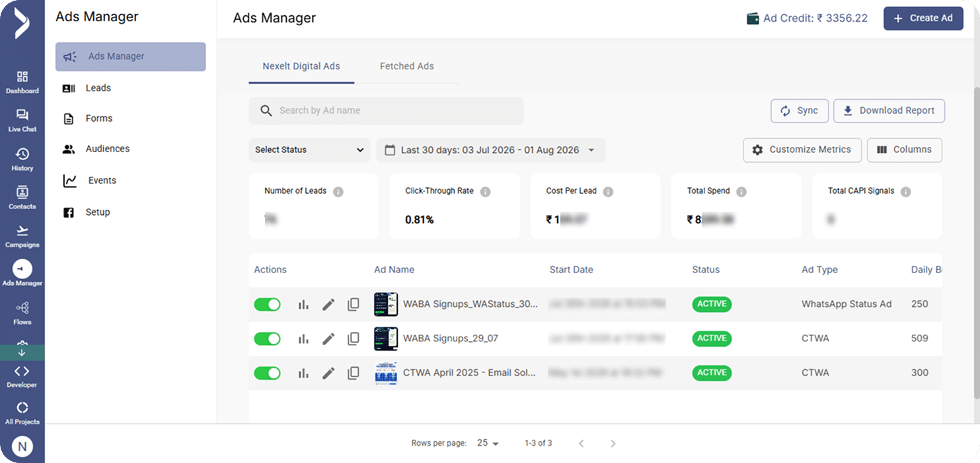
Task: Open the Select Status dropdown
Action: (x=309, y=150)
